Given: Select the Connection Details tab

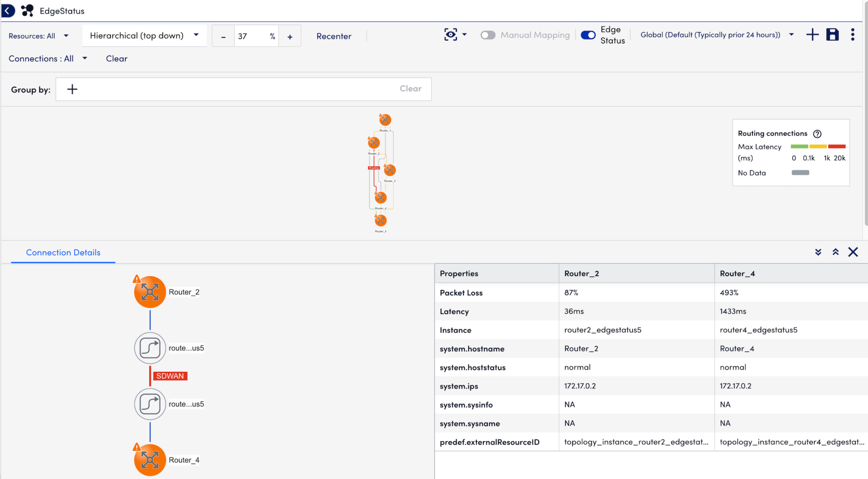Looking at the screenshot, I should [x=63, y=253].
